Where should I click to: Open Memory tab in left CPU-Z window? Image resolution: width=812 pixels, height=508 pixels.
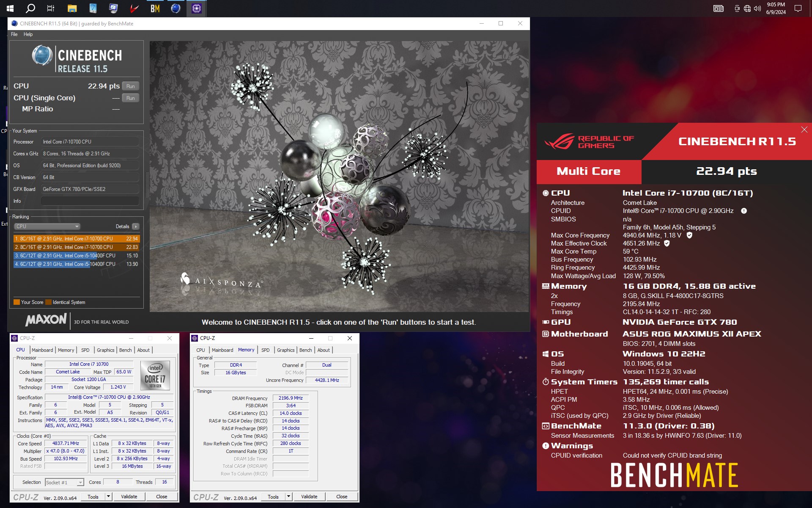point(66,350)
